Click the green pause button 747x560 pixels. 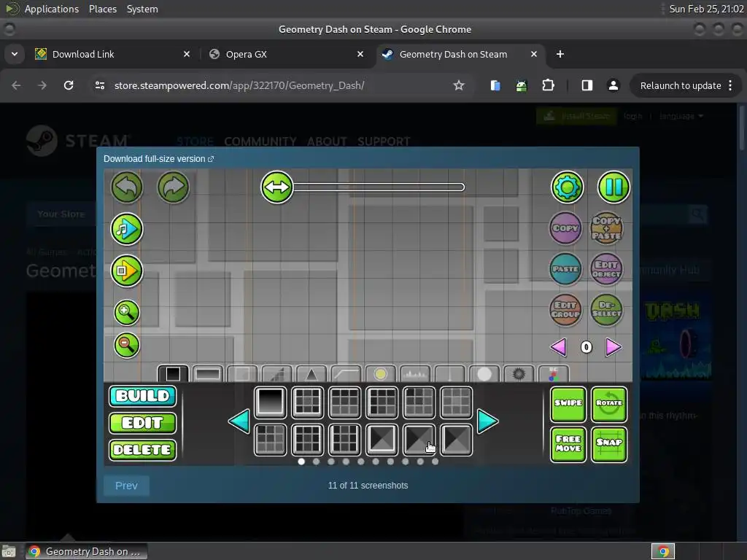click(x=614, y=187)
